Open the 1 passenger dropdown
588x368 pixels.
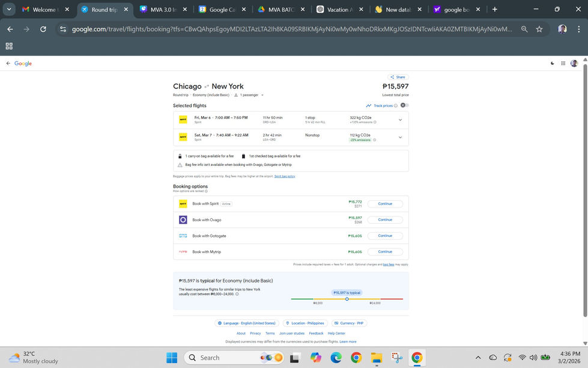[249, 95]
